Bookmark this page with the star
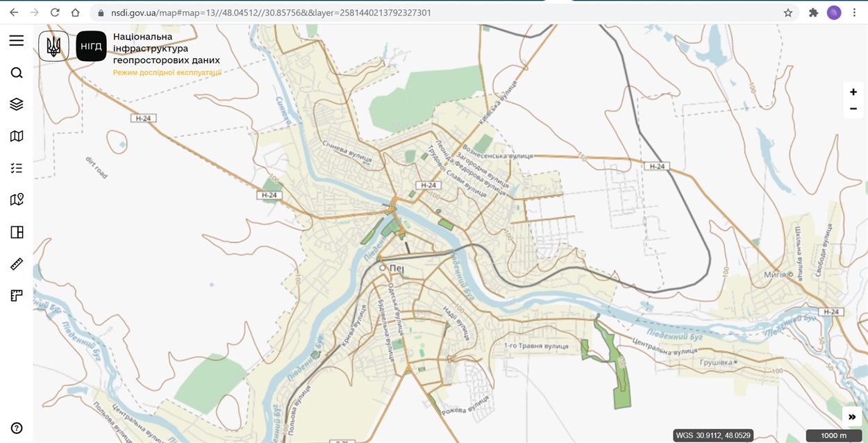This screenshot has width=868, height=443. [x=788, y=12]
